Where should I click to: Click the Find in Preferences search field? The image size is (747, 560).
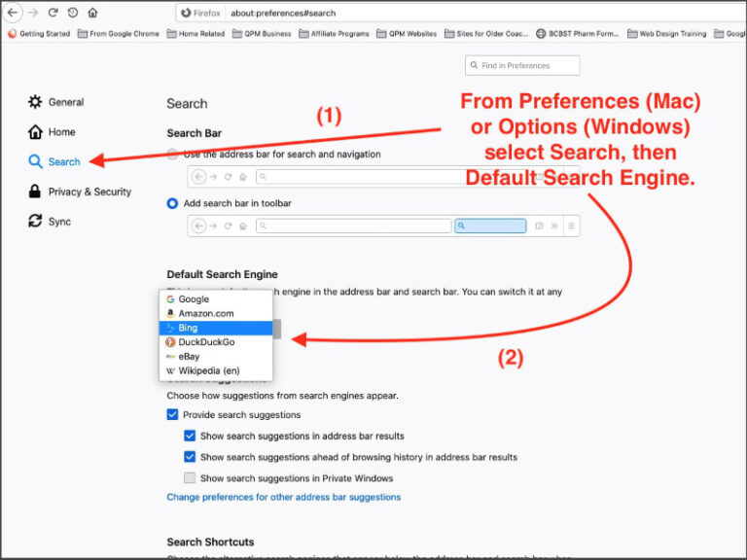[522, 66]
